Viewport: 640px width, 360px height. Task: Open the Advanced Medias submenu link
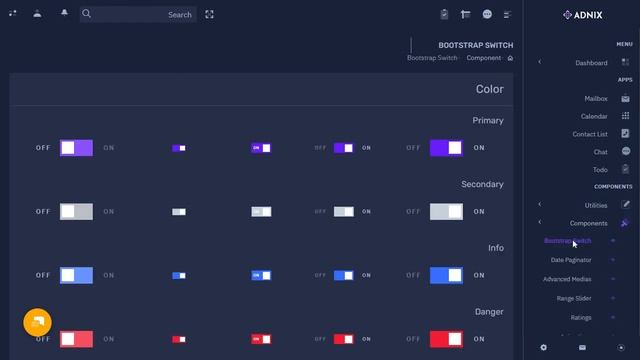tap(567, 279)
